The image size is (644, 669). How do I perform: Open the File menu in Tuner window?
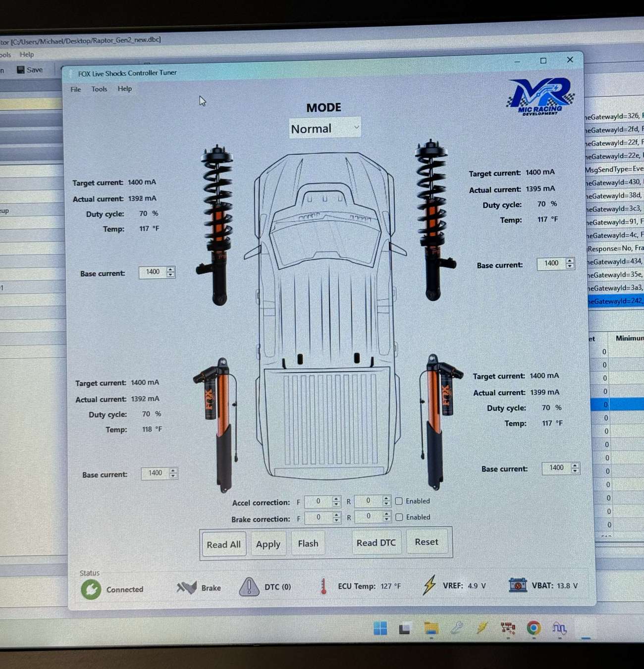point(76,89)
